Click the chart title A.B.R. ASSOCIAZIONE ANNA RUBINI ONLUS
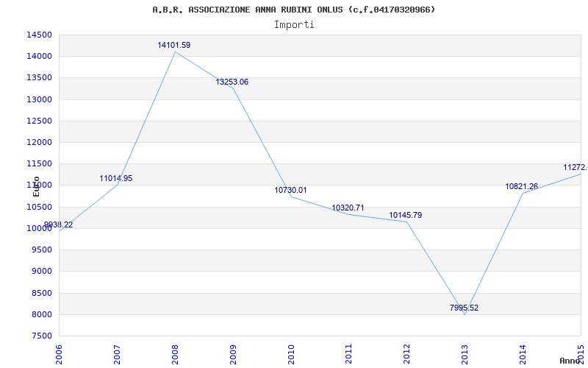Image resolution: width=588 pixels, height=368 pixels. tap(293, 10)
